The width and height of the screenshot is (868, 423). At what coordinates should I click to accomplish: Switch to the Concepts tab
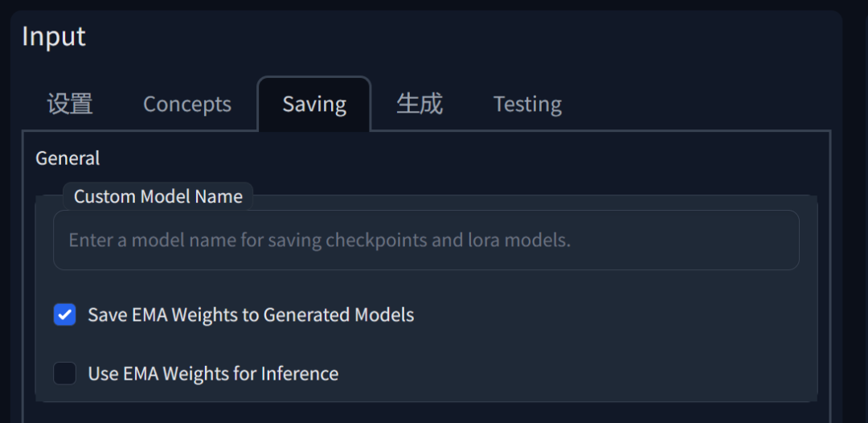point(187,104)
